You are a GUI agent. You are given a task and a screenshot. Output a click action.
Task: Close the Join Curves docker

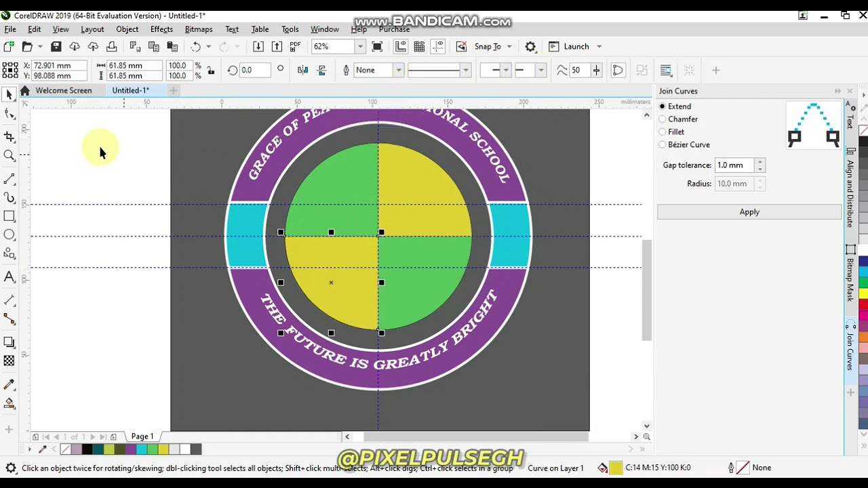tap(849, 91)
